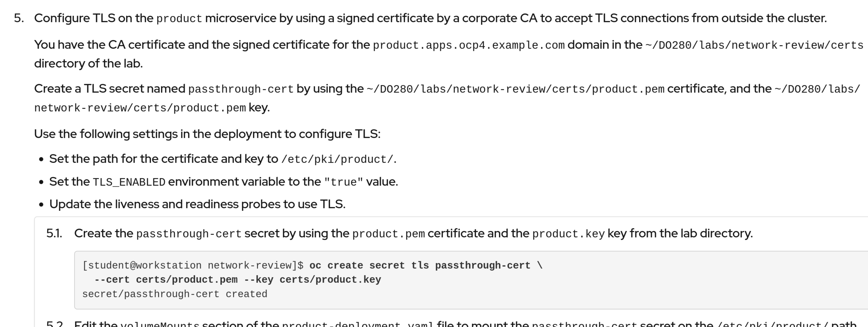
Task: Click product.key in the step 5.1 sentence
Action: coord(568,234)
